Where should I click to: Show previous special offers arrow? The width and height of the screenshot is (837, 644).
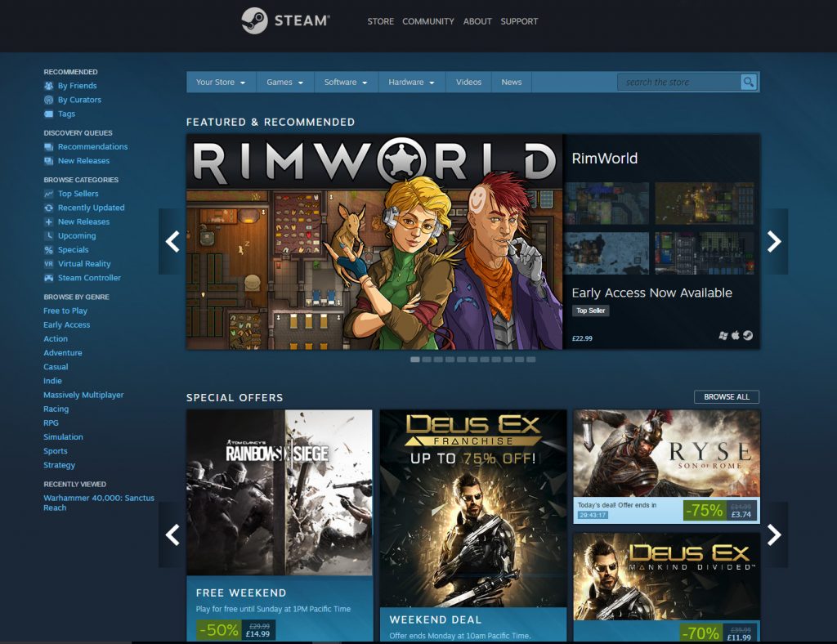tap(172, 534)
